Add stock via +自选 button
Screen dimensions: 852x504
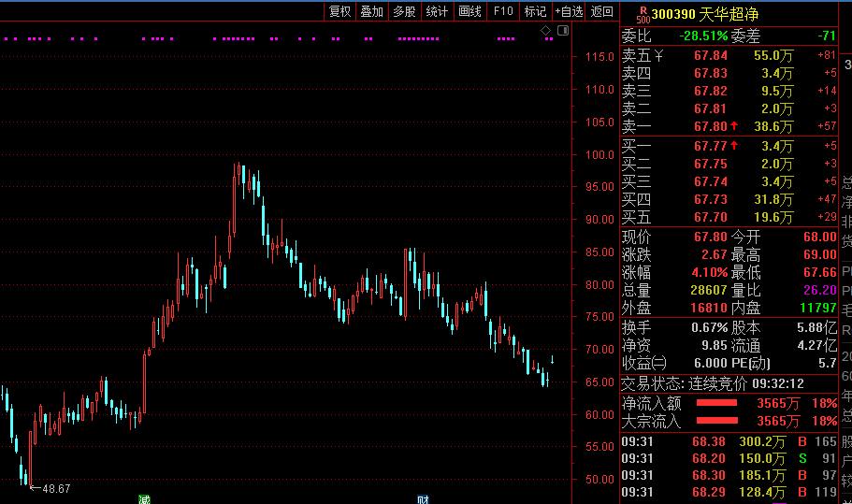point(569,11)
